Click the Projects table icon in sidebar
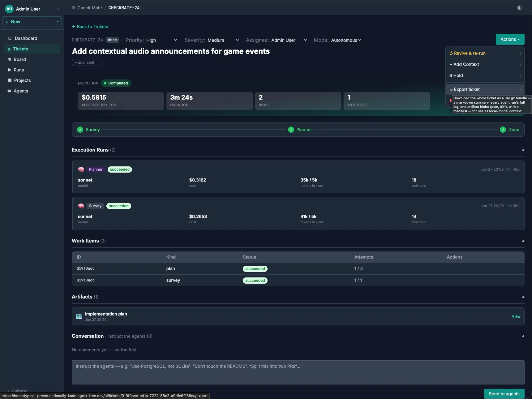Viewport: 532px width, 399px height. [x=10, y=80]
